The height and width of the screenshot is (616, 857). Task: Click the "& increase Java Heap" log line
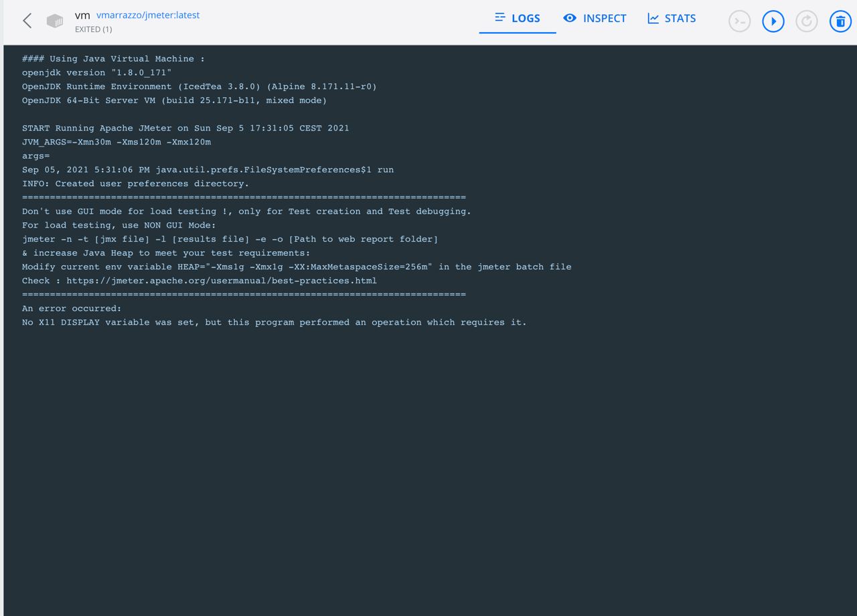pos(166,253)
